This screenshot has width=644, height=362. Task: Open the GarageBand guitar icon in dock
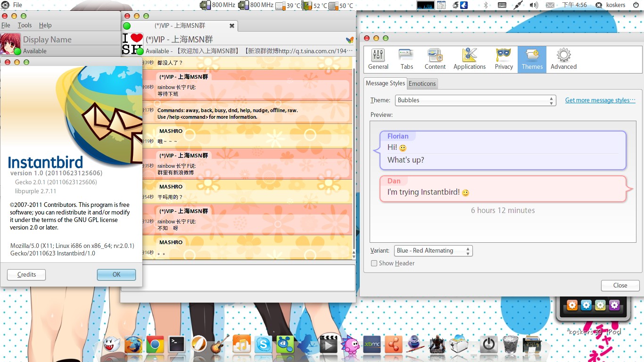(220, 345)
